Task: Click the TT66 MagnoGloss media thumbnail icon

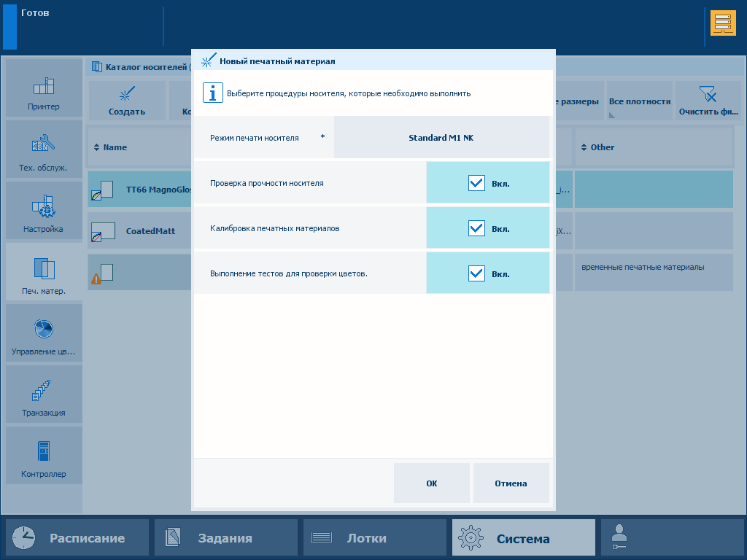Action: point(102,190)
